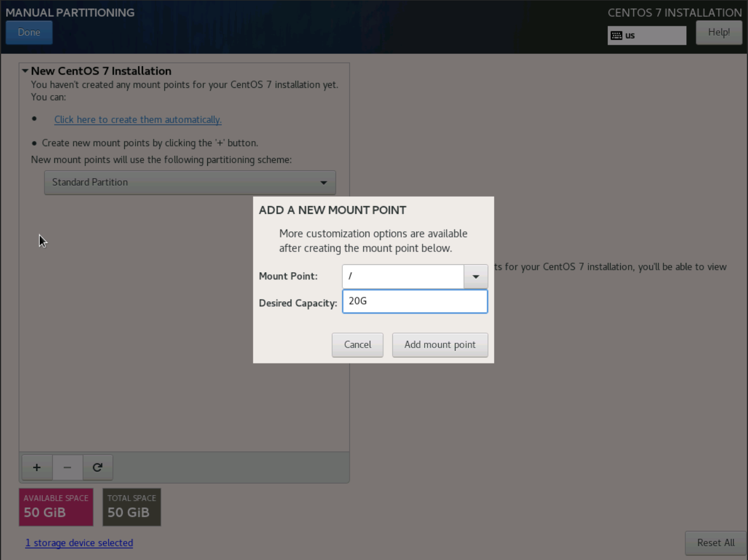
Task: Click the Total Space 50 GiB box
Action: pos(132,507)
